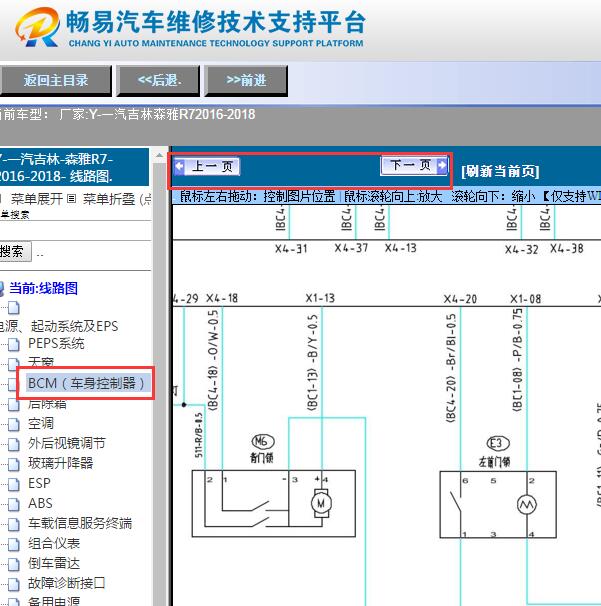Click the menu search input field
Viewport: 601px width, 606px height.
tap(75, 231)
